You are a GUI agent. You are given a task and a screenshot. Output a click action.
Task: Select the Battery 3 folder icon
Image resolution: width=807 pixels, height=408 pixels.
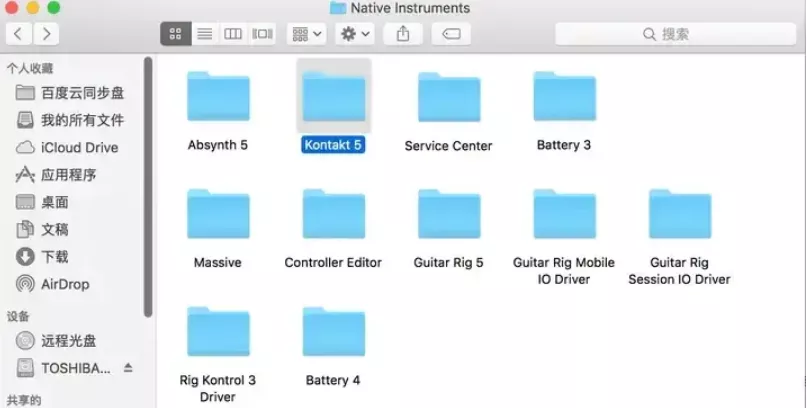[x=565, y=96]
